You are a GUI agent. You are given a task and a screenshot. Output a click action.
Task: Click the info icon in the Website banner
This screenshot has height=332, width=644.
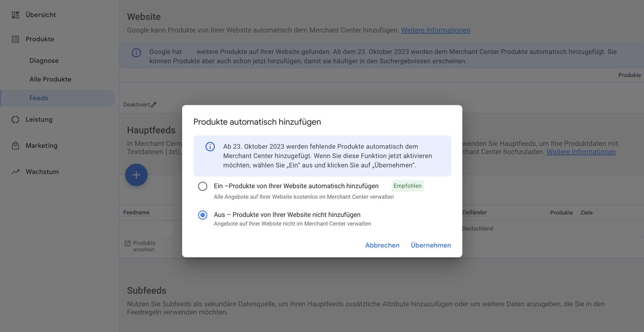(x=136, y=53)
